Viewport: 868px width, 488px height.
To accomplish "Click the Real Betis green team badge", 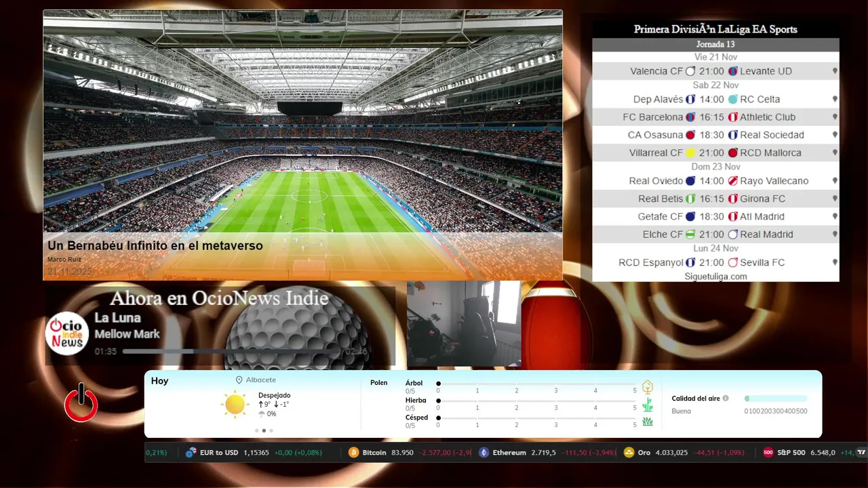I will click(690, 199).
